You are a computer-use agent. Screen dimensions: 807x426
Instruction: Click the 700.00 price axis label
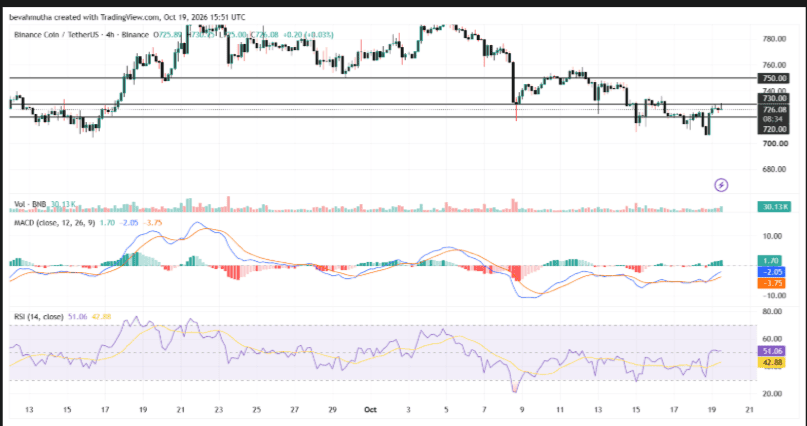[x=774, y=144]
